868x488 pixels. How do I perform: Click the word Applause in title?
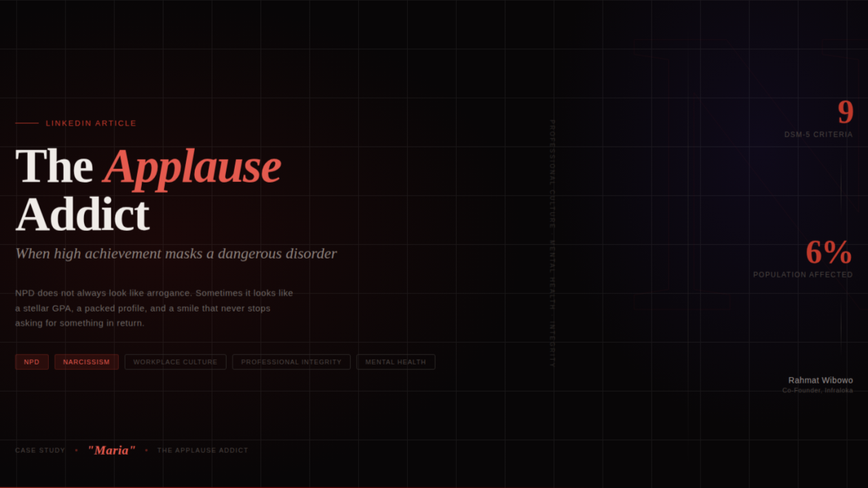pyautogui.click(x=192, y=167)
